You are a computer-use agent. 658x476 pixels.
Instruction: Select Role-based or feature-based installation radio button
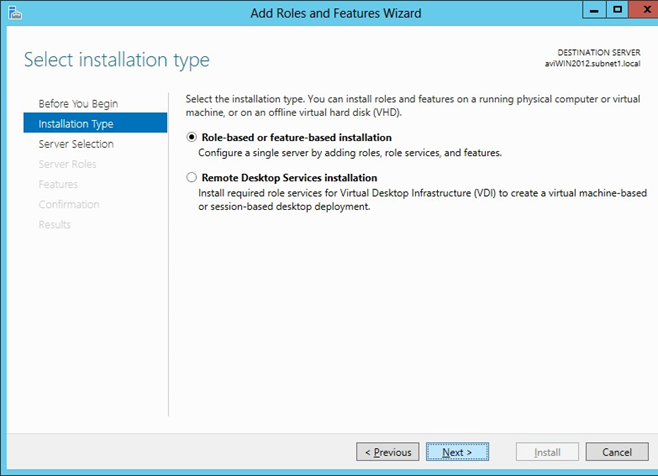coord(192,138)
